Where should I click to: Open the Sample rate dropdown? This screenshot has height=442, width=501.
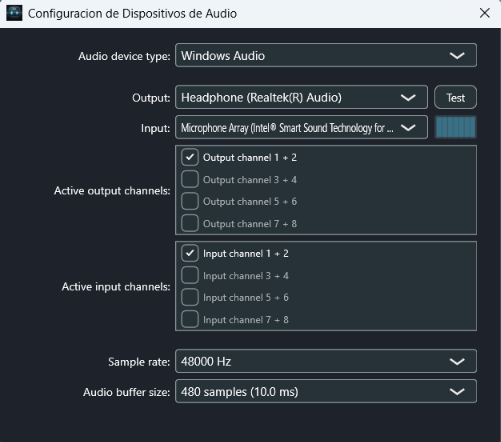point(326,361)
